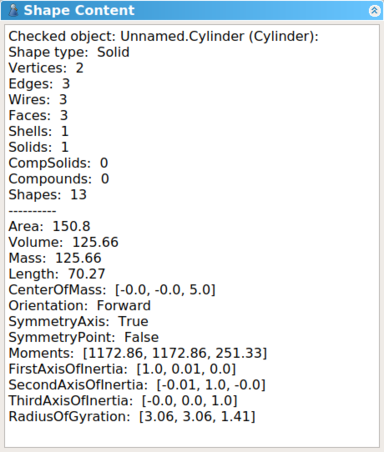
Task: Click the Mass 125.66 line
Action: [x=55, y=258]
